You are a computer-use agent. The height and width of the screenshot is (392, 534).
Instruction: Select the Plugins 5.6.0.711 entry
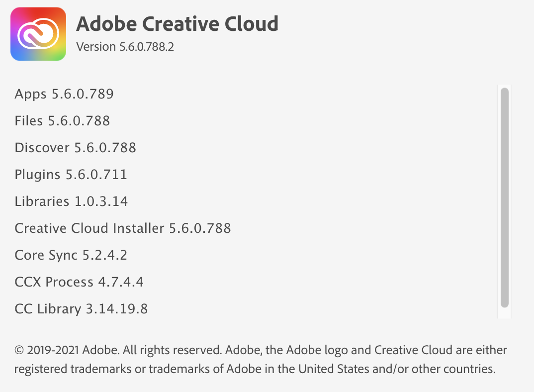tap(71, 174)
